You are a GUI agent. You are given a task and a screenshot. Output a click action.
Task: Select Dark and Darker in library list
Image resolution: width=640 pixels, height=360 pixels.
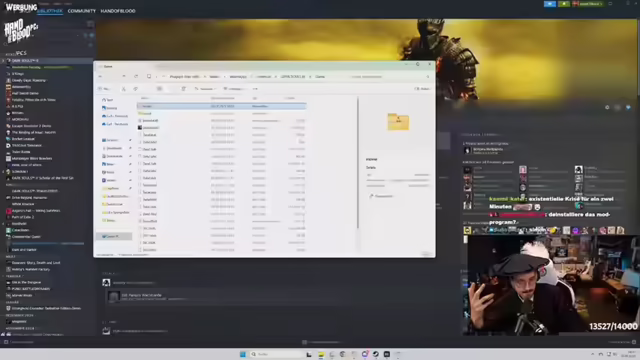(x=24, y=250)
